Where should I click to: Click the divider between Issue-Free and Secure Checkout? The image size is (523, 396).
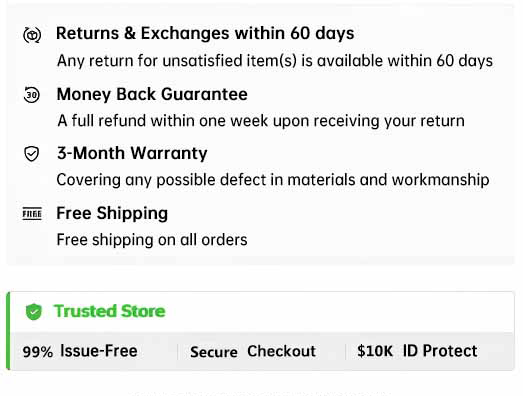pos(177,352)
